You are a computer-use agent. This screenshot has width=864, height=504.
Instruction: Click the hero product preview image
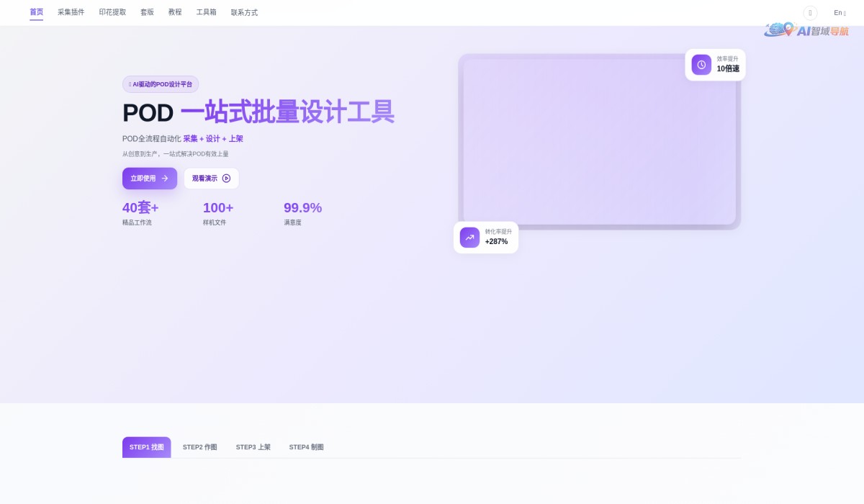600,140
